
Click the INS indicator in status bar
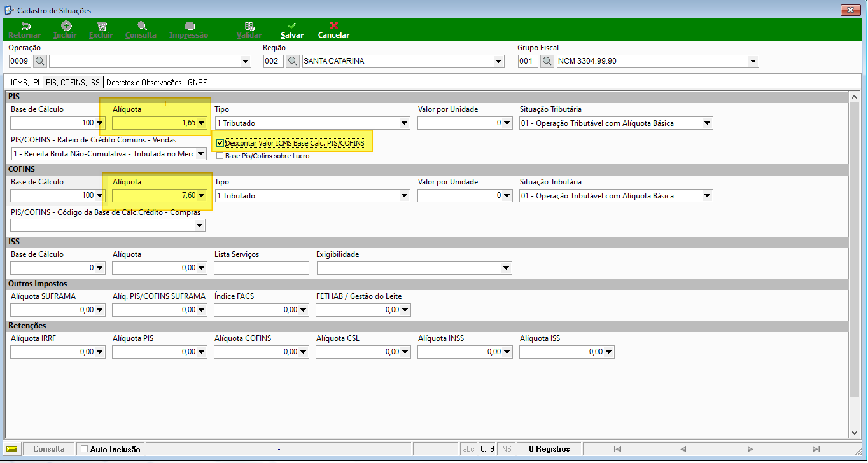point(506,449)
